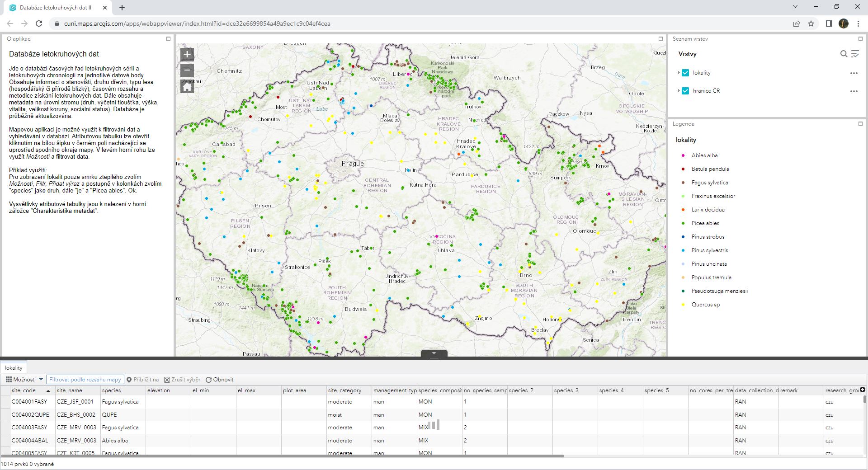Open more options for lokality layer
The height and width of the screenshot is (470, 868).
(854, 73)
